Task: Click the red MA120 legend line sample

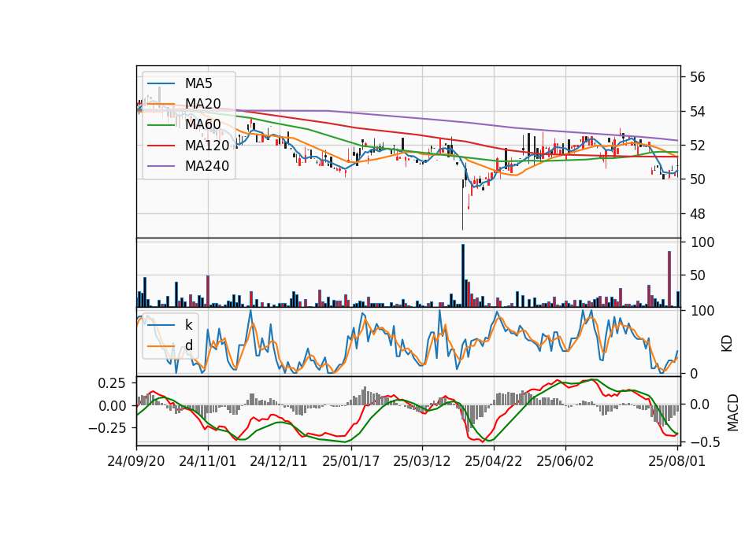Action: (x=161, y=146)
